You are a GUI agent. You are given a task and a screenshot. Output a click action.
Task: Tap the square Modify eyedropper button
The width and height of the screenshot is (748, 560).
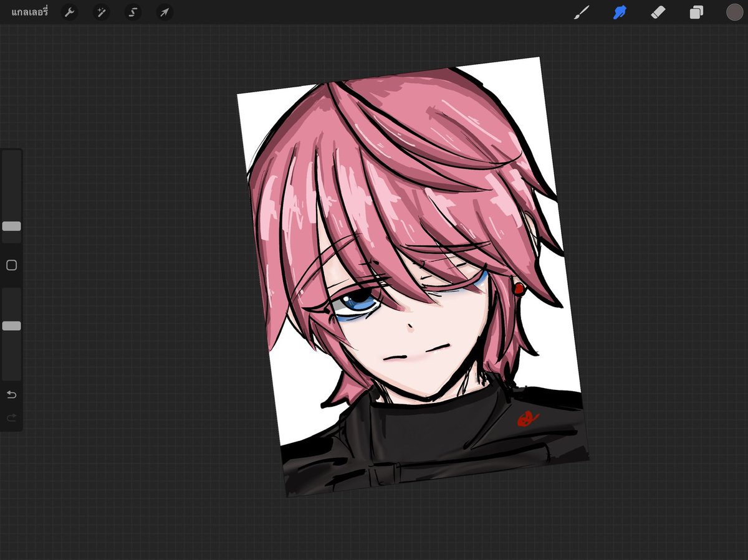11,265
